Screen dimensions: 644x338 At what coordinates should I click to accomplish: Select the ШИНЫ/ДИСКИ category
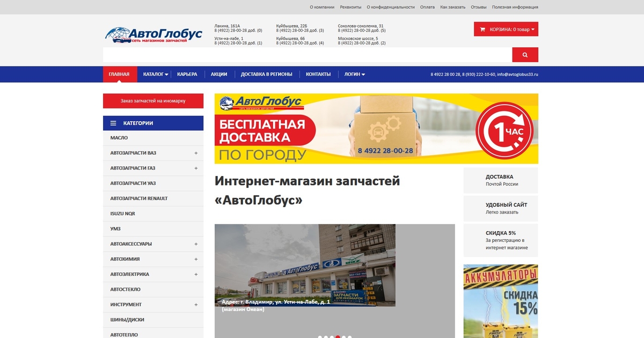[127, 320]
